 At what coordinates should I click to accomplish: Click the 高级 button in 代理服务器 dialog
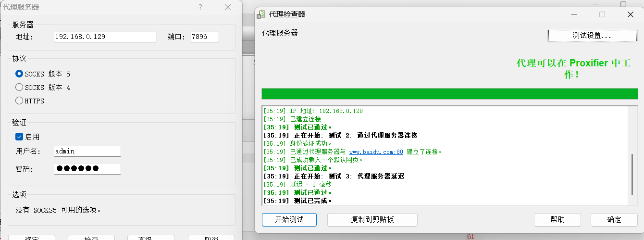point(150,238)
